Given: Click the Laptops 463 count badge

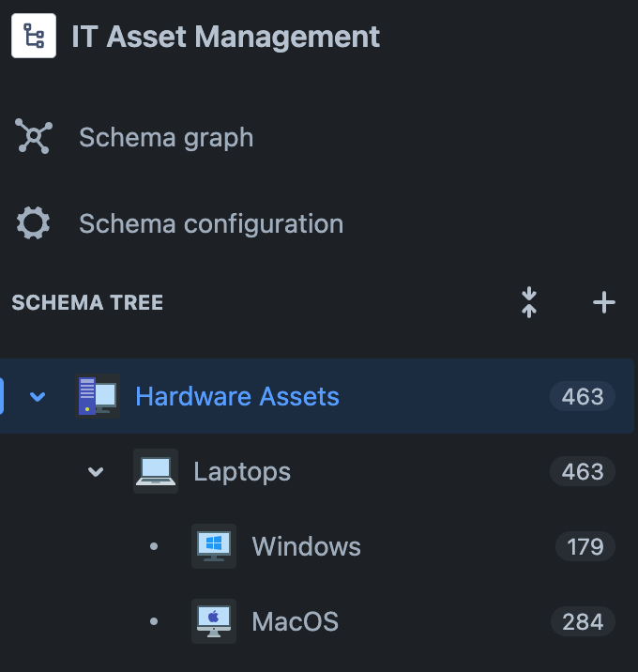Looking at the screenshot, I should click(x=583, y=471).
